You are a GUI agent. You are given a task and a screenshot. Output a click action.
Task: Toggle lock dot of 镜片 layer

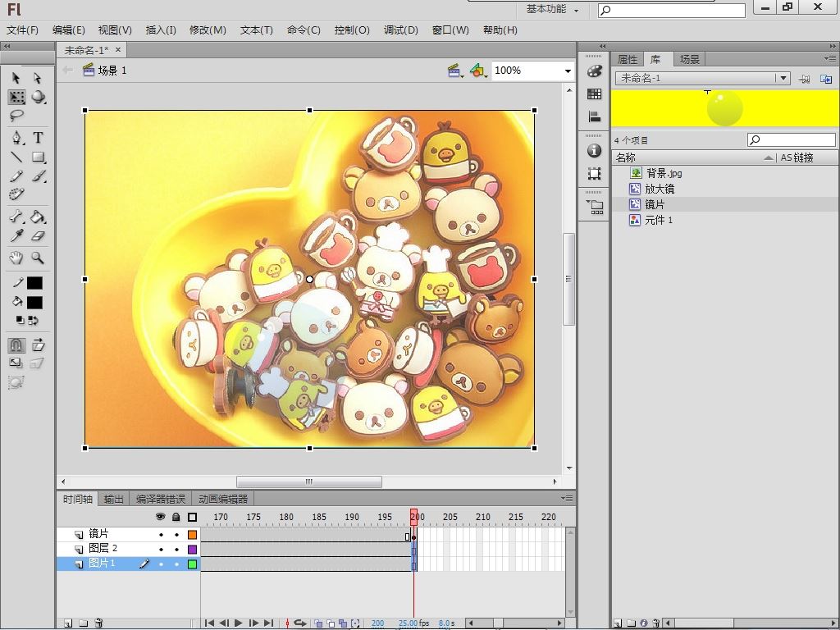coord(176,535)
